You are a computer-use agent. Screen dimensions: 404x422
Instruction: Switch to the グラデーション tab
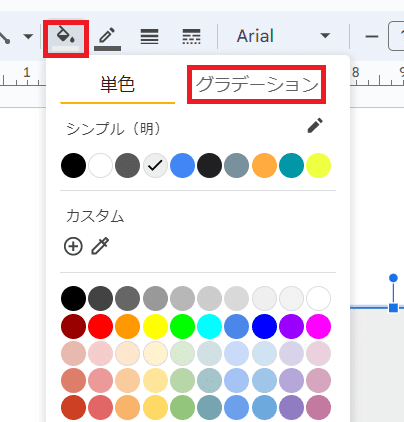point(256,84)
